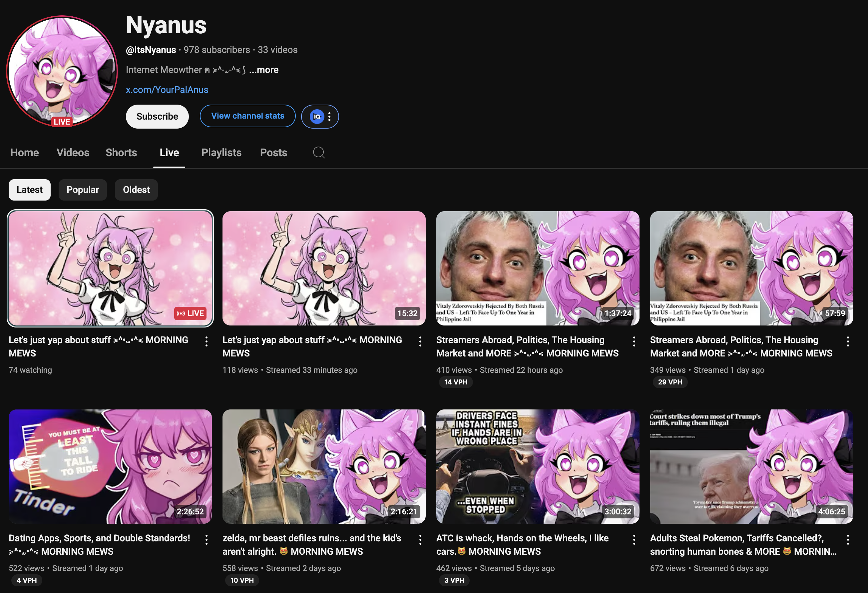Screen dimensions: 868x593
Task: Expand channel description with ...more
Action: coord(264,70)
